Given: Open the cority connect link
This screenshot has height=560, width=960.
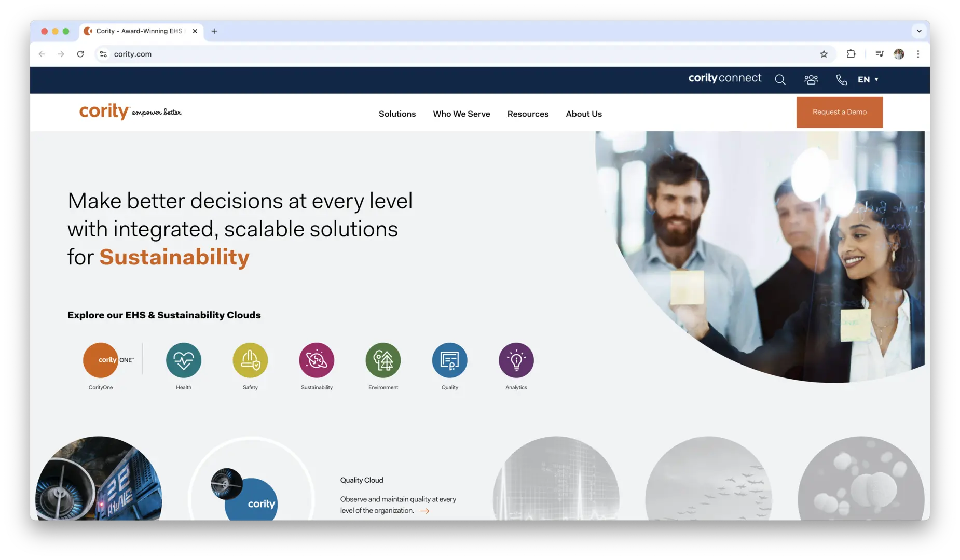Looking at the screenshot, I should tap(724, 78).
